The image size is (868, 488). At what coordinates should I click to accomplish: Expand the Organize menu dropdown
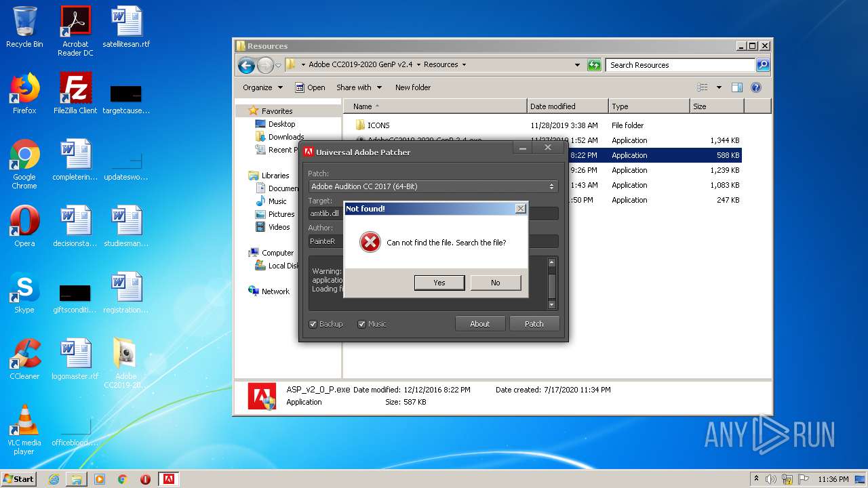click(262, 87)
